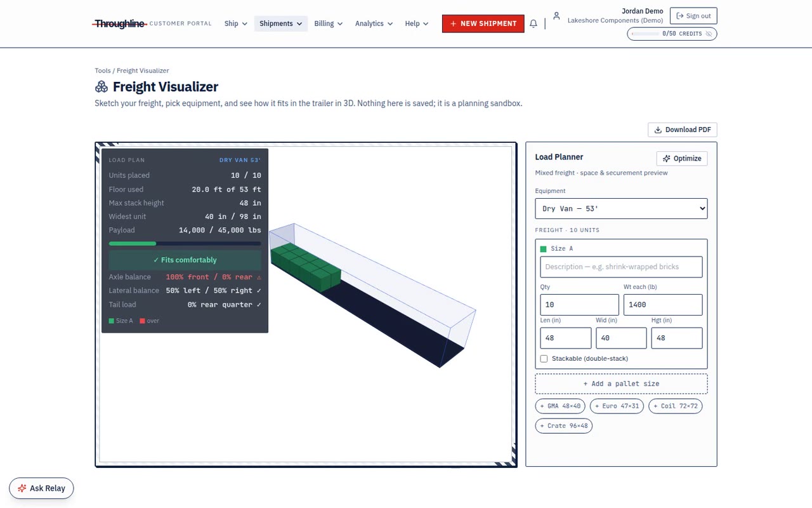812x508 pixels.
Task: Click the Tools breadcrumb link
Action: (x=103, y=70)
